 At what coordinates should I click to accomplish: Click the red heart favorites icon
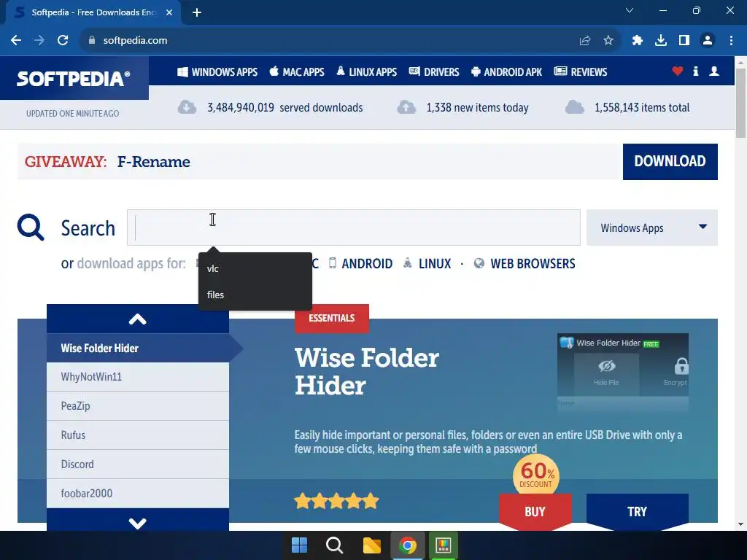click(678, 71)
